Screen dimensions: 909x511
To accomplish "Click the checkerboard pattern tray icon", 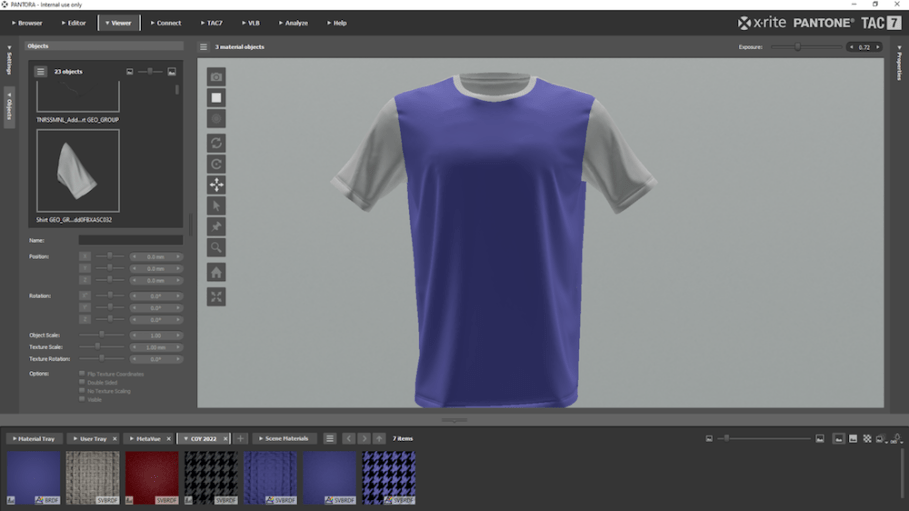I will click(867, 438).
